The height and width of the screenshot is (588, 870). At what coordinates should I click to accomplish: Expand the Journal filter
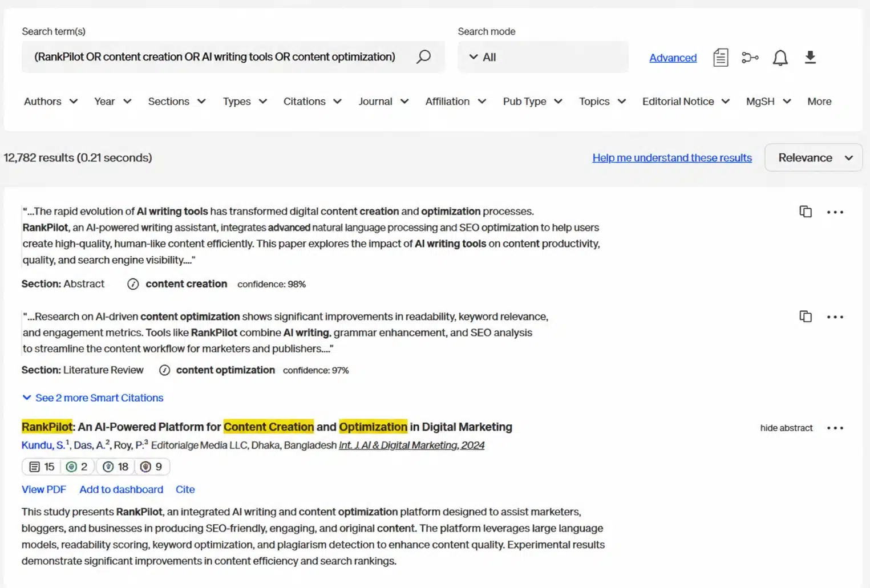click(383, 102)
